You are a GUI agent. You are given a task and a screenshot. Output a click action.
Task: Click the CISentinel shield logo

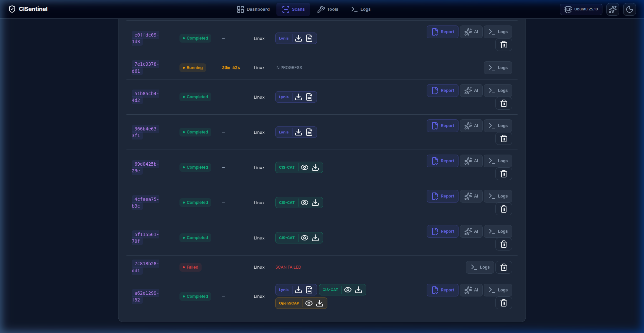coord(12,9)
